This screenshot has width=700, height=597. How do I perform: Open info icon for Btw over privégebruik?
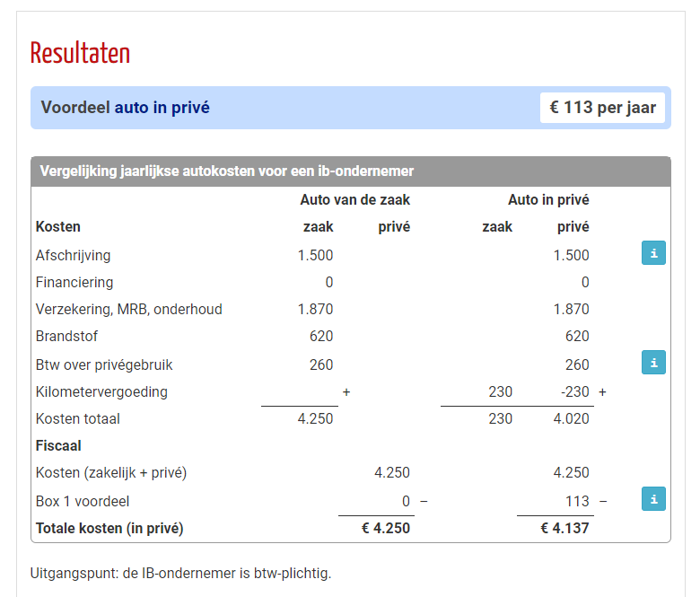click(x=653, y=362)
